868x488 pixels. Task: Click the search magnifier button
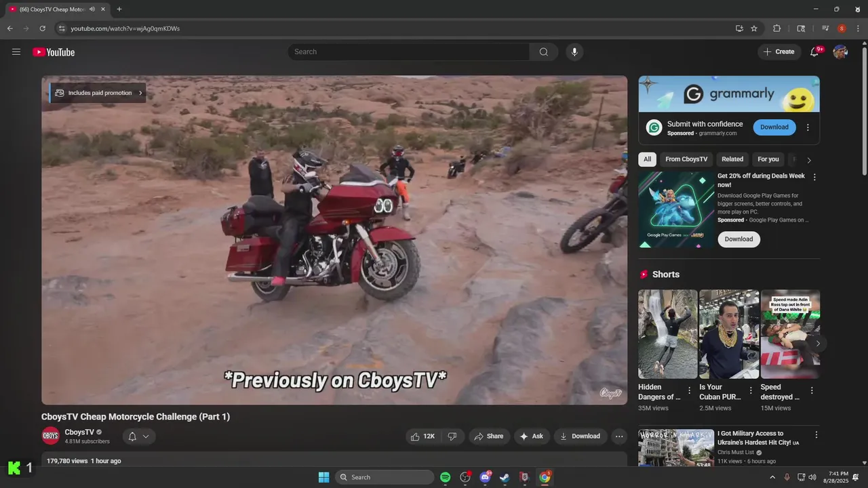click(x=544, y=52)
